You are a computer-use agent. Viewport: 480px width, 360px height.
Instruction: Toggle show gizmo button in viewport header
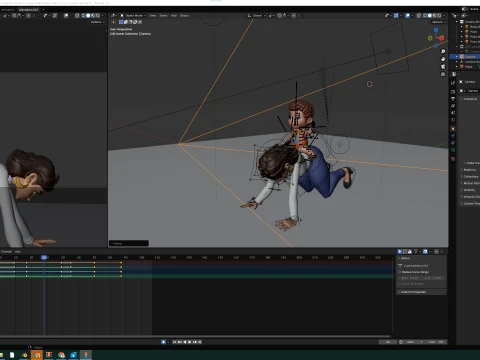point(396,15)
